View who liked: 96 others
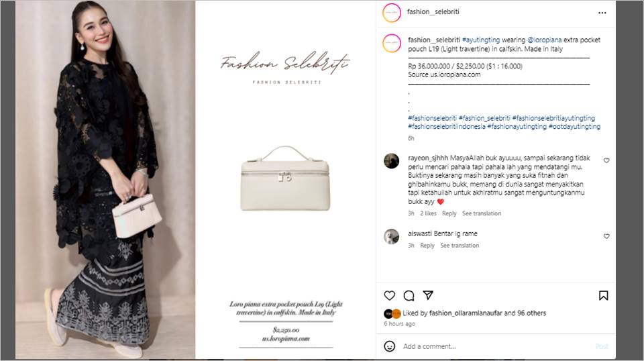The image size is (644, 361). pos(531,313)
